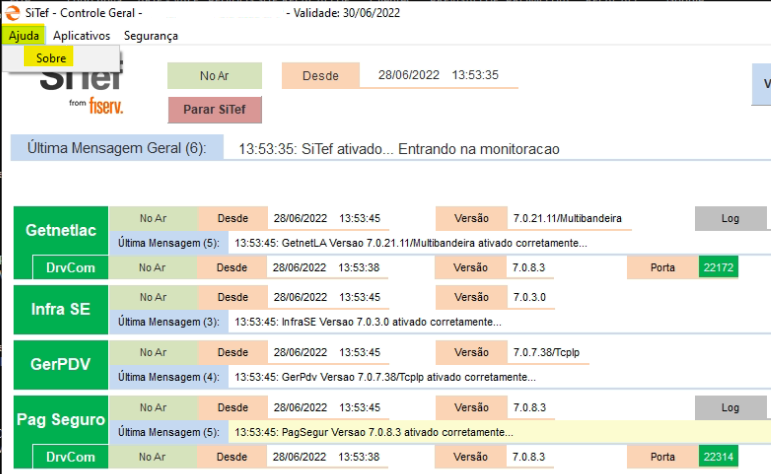The width and height of the screenshot is (771, 474).
Task: Select the DrvCom label under Pag Seguro
Action: 70,457
